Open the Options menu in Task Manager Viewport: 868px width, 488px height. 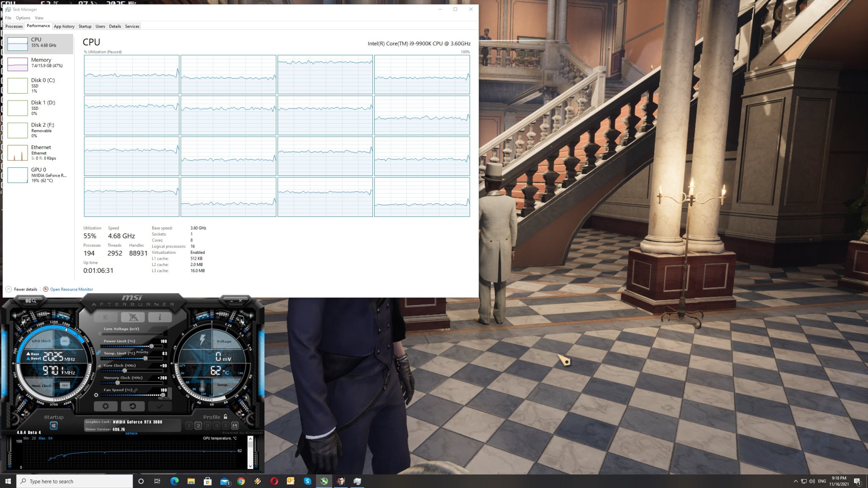(23, 18)
